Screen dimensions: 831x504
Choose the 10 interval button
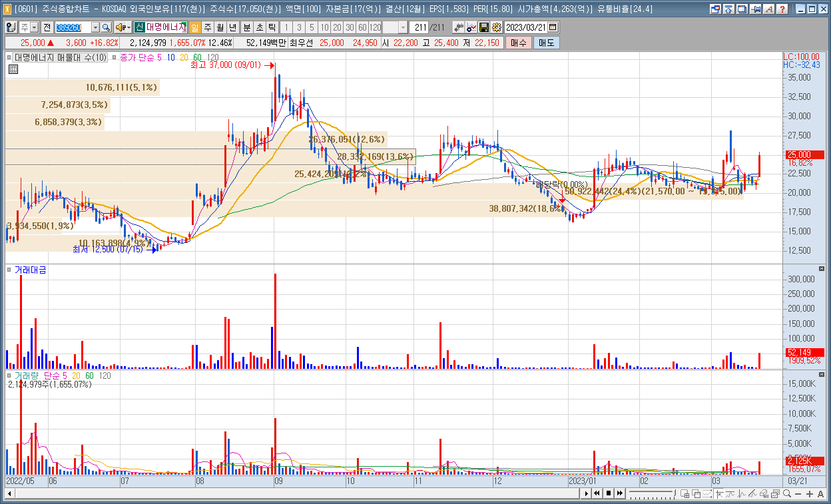[324, 27]
